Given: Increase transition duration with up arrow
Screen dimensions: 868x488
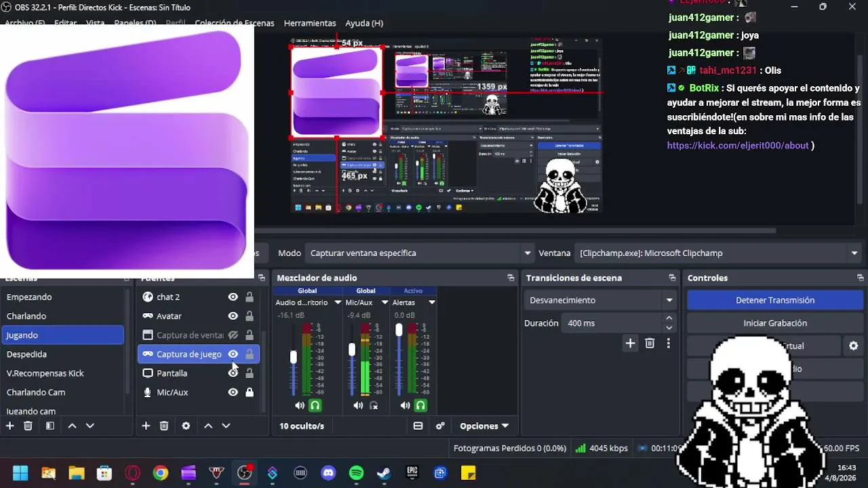Looking at the screenshot, I should pos(669,319).
